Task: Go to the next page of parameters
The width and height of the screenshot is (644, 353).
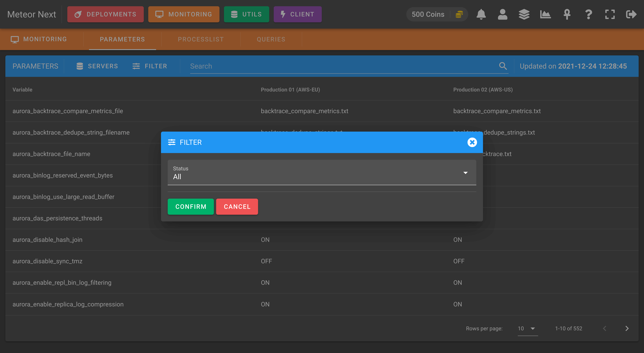Action: tap(627, 328)
